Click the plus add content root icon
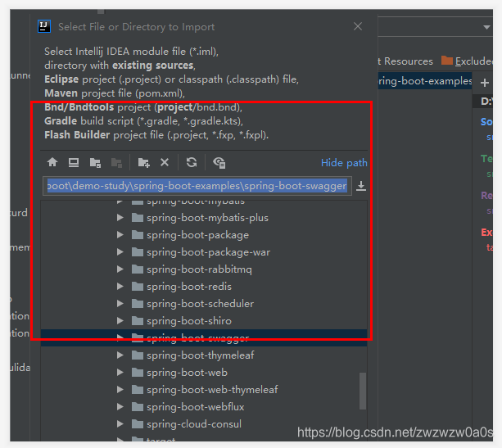The height and width of the screenshot is (448, 502). click(485, 83)
